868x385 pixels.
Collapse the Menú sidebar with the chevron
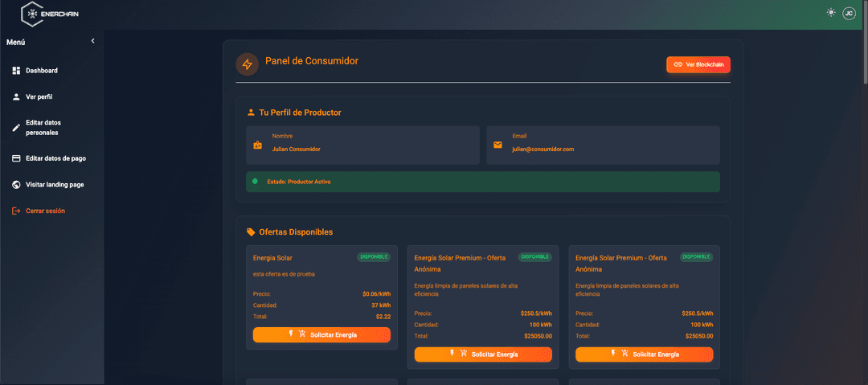(x=93, y=41)
